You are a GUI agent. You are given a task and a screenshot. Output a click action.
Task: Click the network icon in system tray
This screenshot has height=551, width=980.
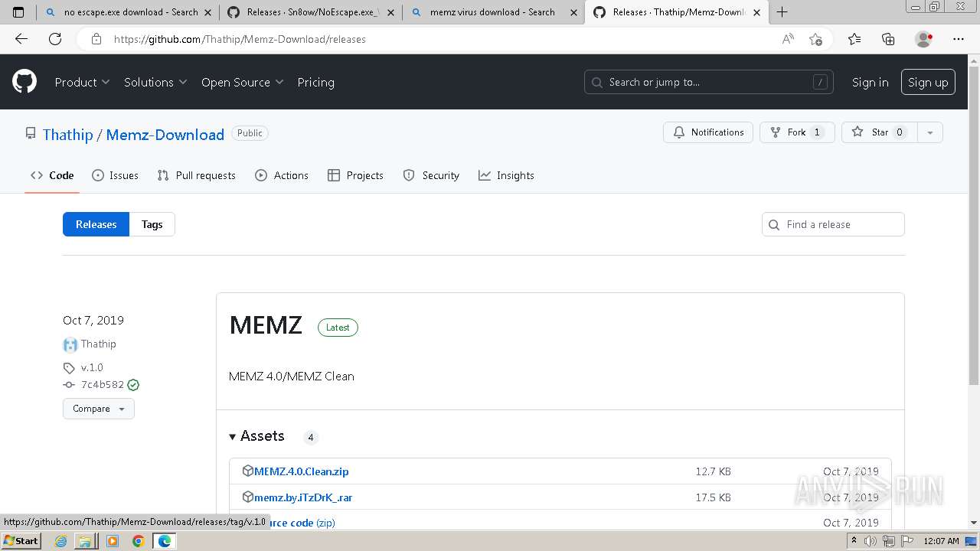click(888, 541)
